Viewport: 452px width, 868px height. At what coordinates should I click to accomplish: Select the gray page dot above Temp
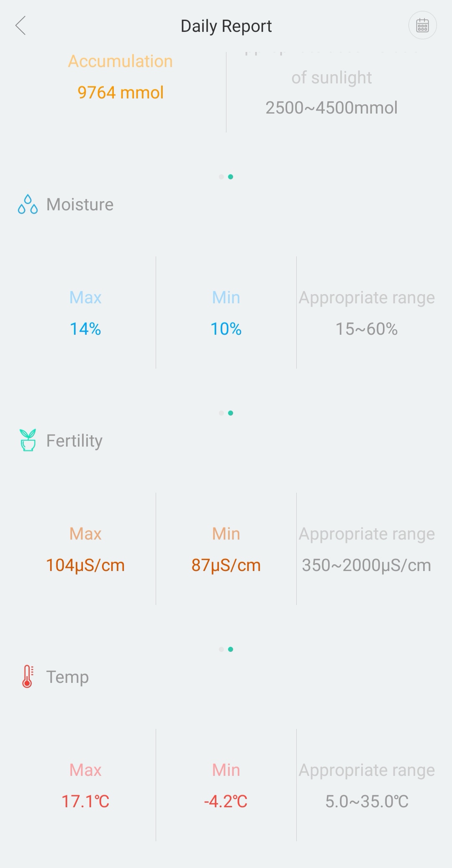pyautogui.click(x=221, y=649)
